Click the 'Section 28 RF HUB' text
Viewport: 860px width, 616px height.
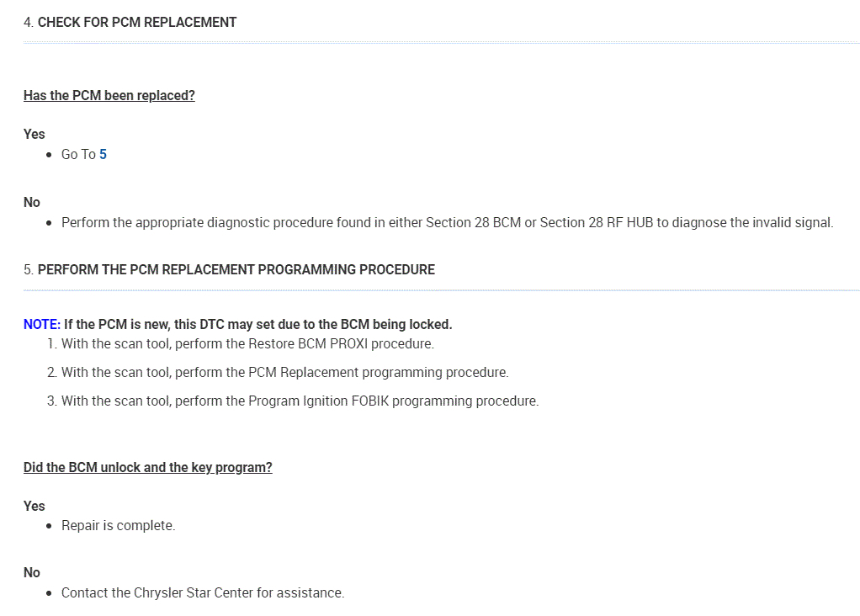(x=592, y=223)
